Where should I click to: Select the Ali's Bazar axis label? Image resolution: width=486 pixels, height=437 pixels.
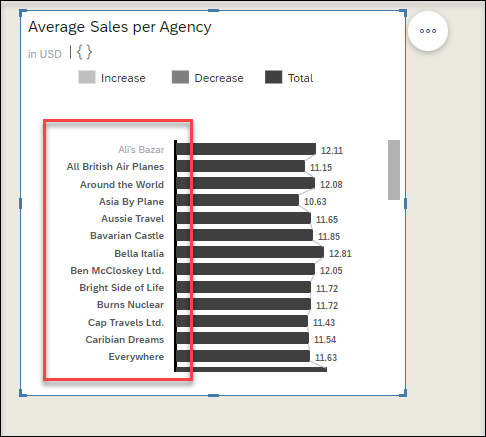click(x=141, y=150)
